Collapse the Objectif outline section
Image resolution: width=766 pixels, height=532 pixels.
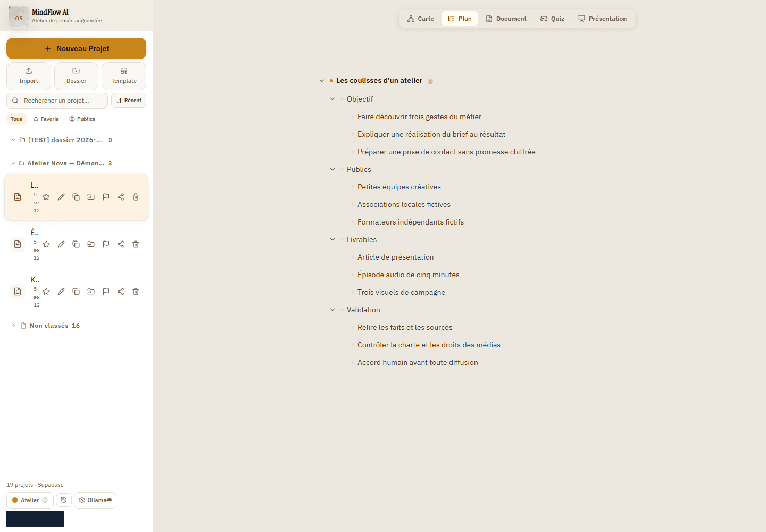coord(332,99)
